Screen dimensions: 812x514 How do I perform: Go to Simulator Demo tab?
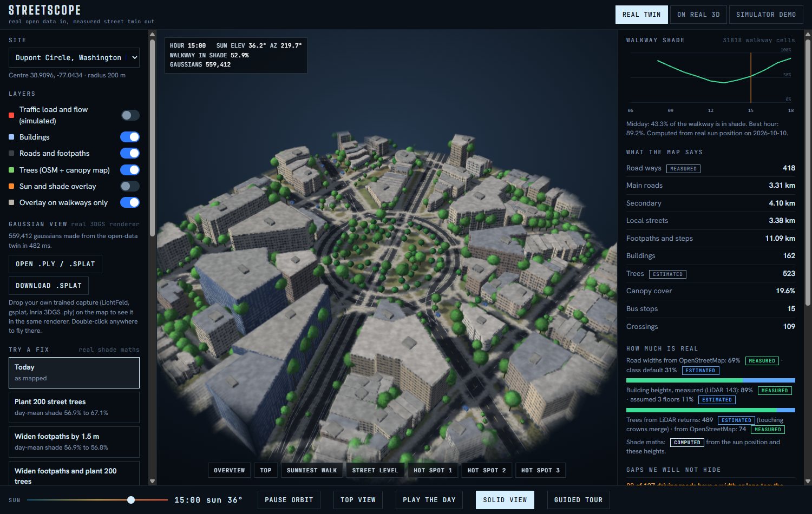point(766,15)
